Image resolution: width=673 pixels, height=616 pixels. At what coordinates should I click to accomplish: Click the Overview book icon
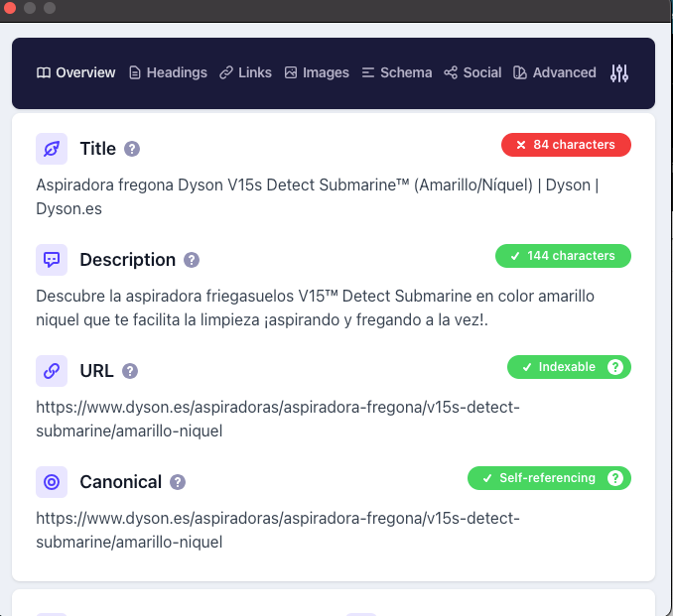click(44, 73)
